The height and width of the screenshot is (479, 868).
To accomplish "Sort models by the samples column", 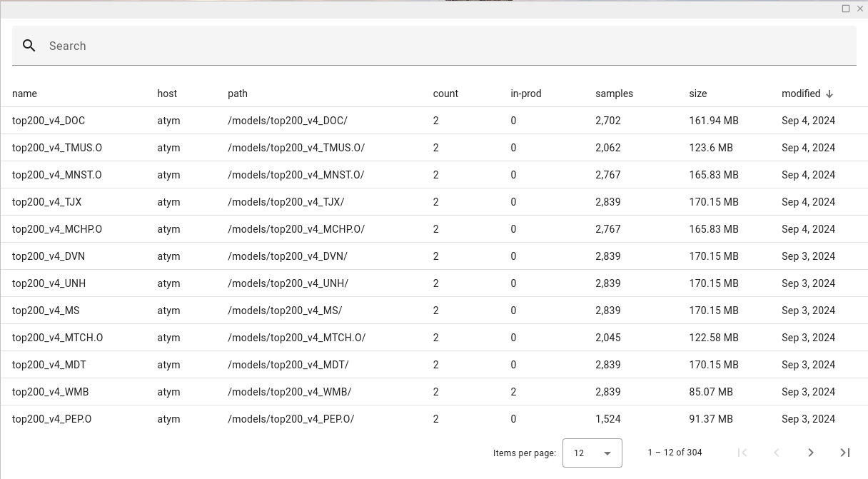I will 615,94.
